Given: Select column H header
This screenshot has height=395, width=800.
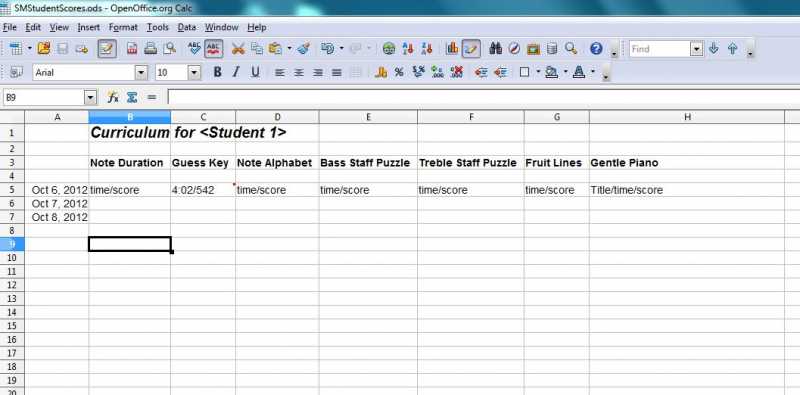Looking at the screenshot, I should pos(687,117).
